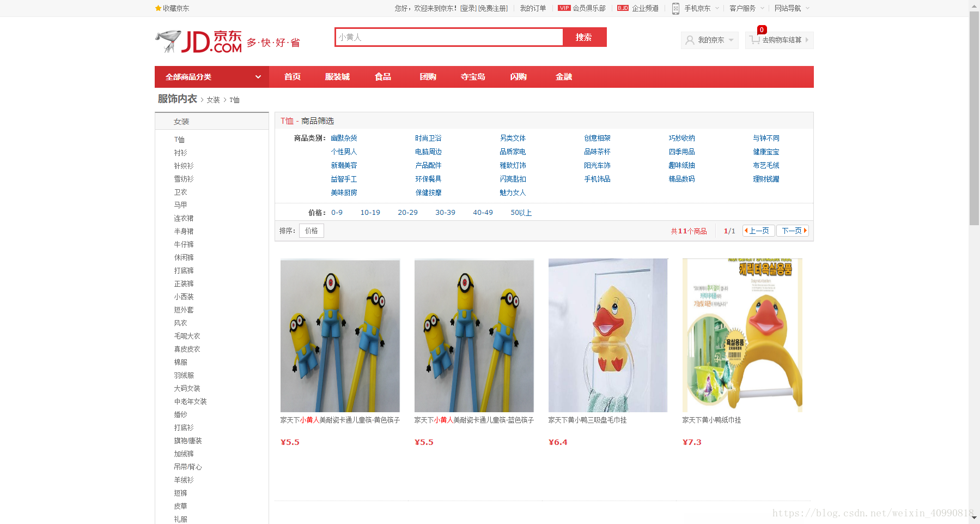This screenshot has width=980, height=524.
Task: Expand the 客户服务 dropdown
Action: [x=747, y=8]
